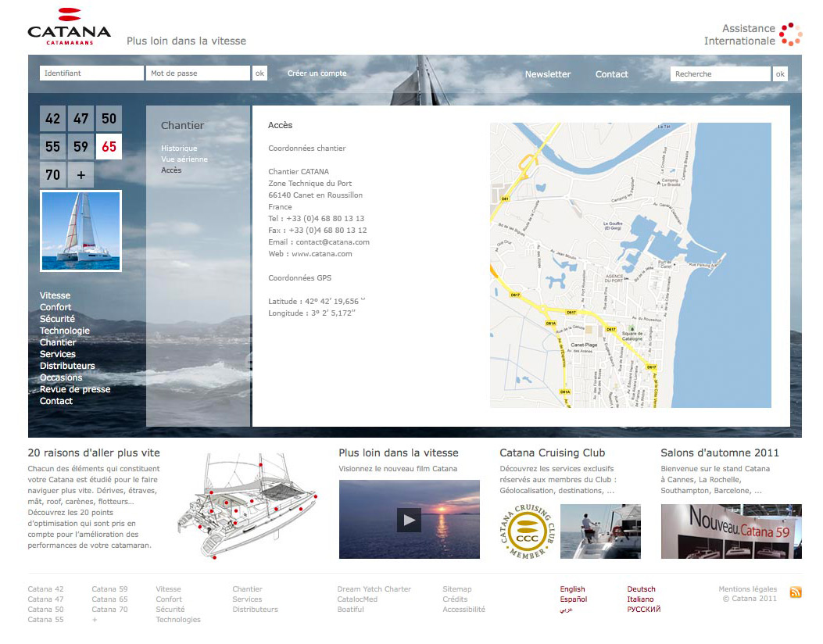Select the Catana 47 model tile
This screenshot has height=644, width=823.
(x=81, y=119)
